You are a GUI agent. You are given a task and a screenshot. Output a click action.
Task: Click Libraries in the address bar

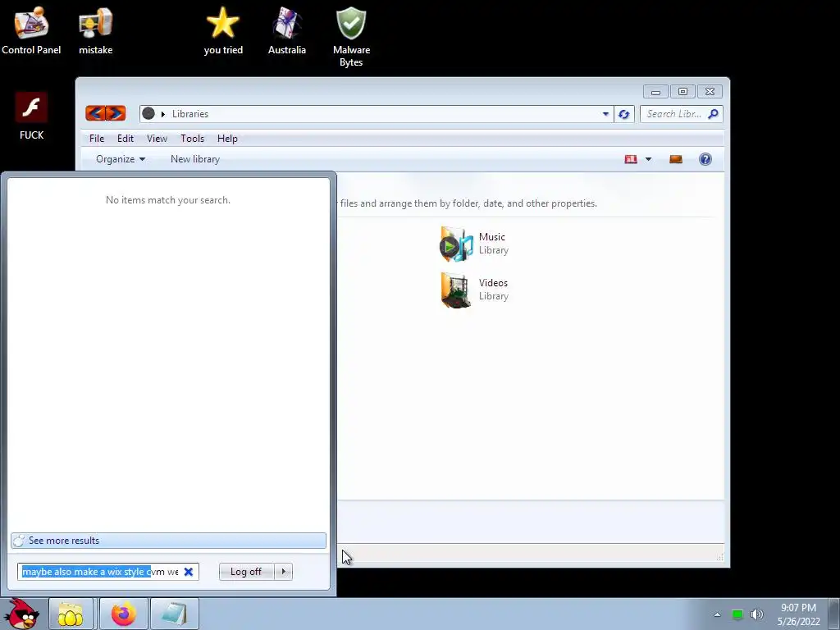[189, 114]
